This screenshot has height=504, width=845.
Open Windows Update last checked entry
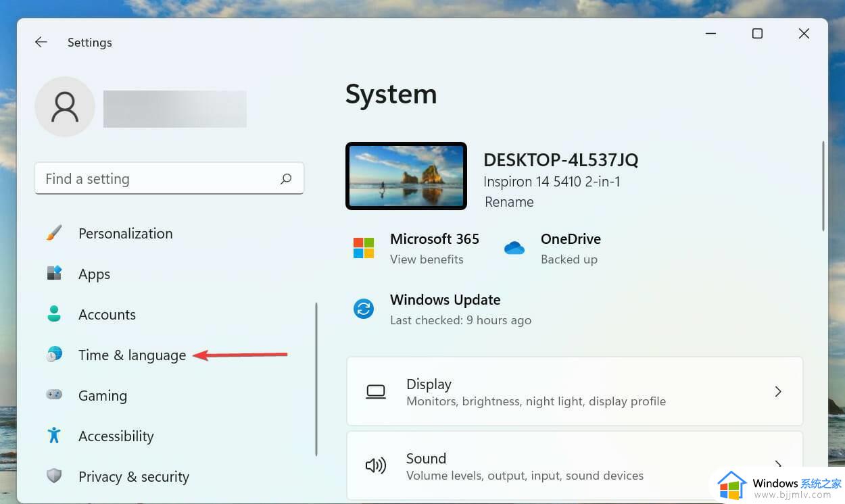point(460,320)
